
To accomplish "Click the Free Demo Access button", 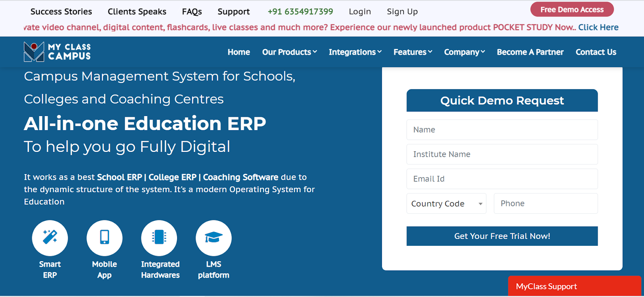I will coord(572,9).
